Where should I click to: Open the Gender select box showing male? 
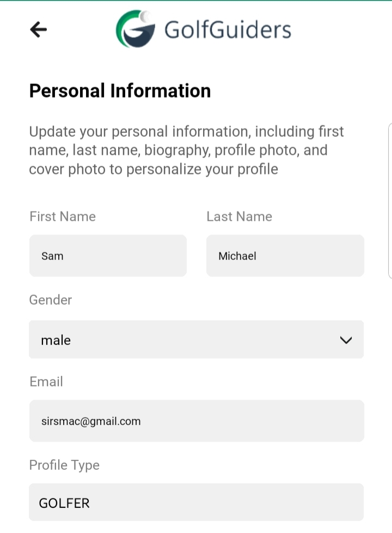click(x=196, y=340)
